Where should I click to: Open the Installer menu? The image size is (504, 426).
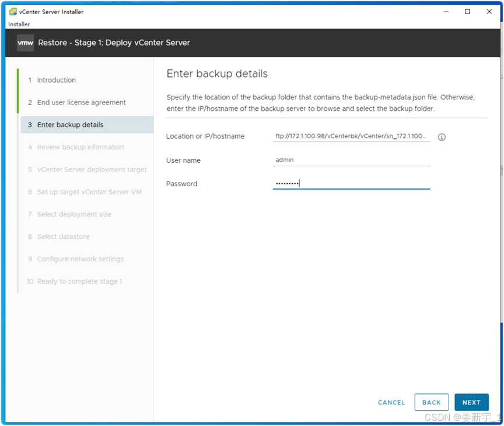(19, 24)
